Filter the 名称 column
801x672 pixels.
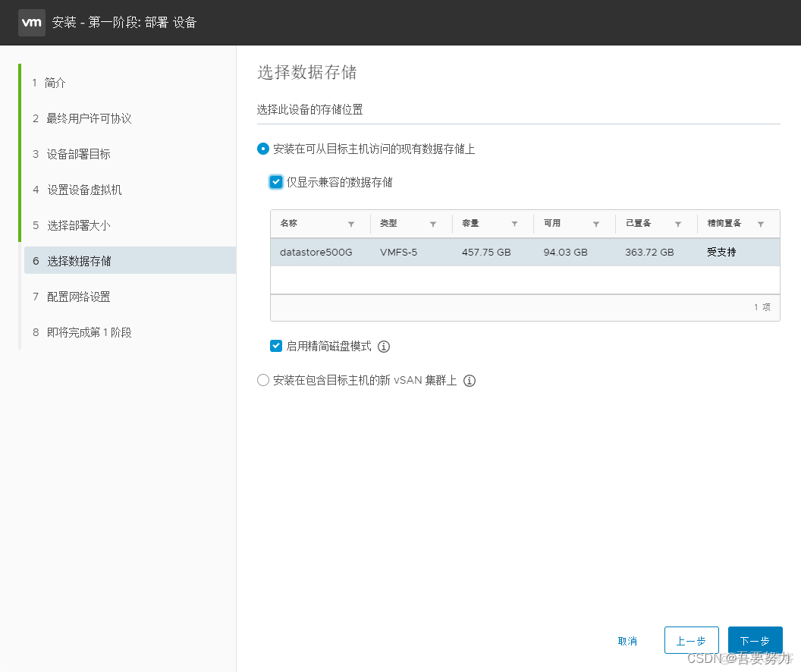[x=351, y=225]
